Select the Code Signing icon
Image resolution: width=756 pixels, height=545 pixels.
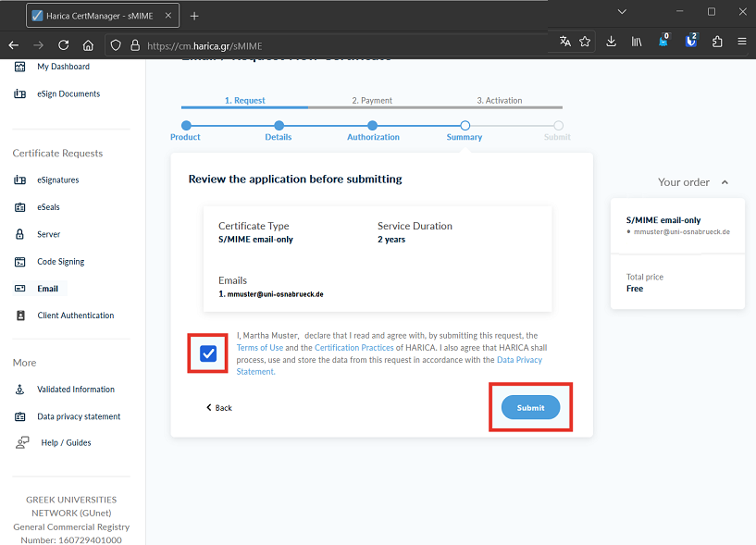pos(19,262)
